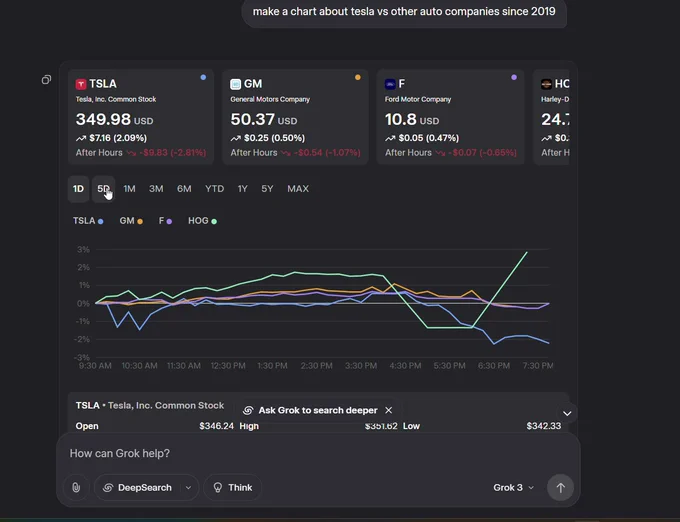The image size is (680, 522).
Task: Toggle the F series in chart legend
Action: [x=165, y=221]
